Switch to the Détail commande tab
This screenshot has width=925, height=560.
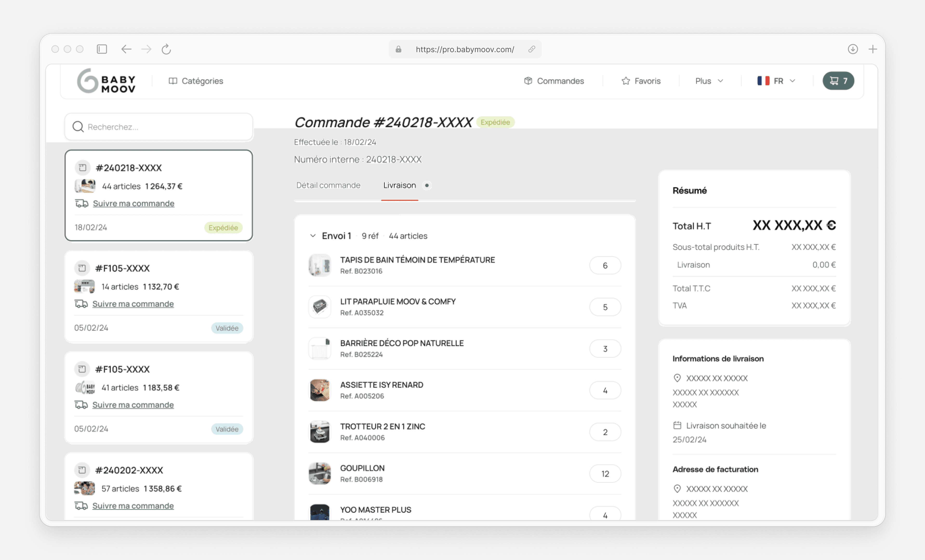click(328, 185)
